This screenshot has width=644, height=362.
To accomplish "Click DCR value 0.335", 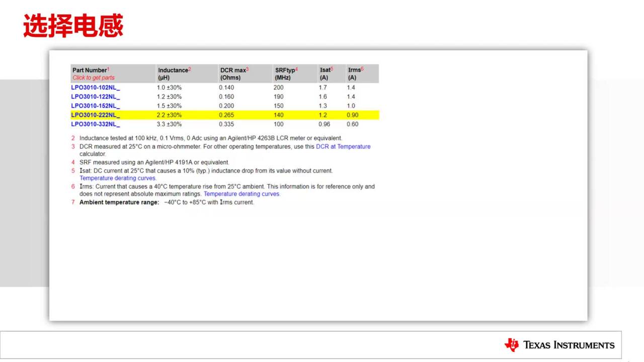I will pos(226,124).
